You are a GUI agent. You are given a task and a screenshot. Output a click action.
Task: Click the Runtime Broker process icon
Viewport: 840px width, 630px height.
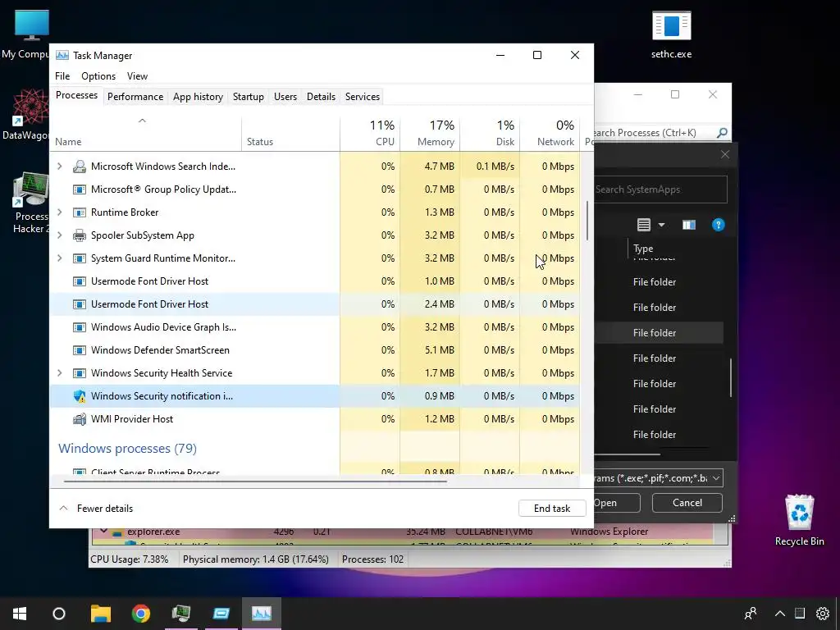pos(80,212)
